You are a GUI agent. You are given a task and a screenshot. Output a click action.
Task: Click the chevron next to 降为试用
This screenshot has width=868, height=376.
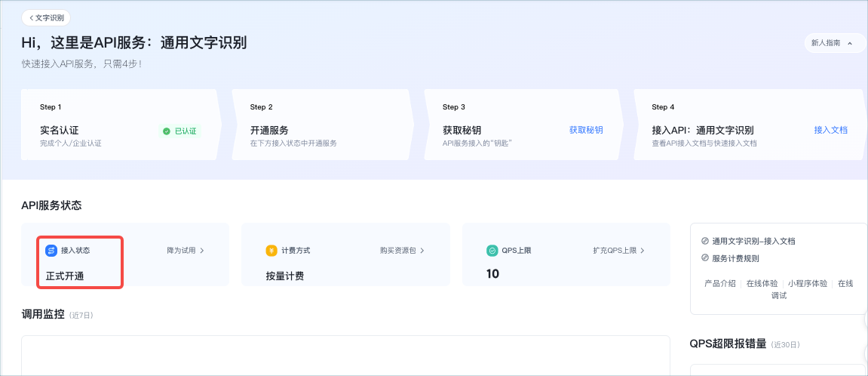point(202,251)
